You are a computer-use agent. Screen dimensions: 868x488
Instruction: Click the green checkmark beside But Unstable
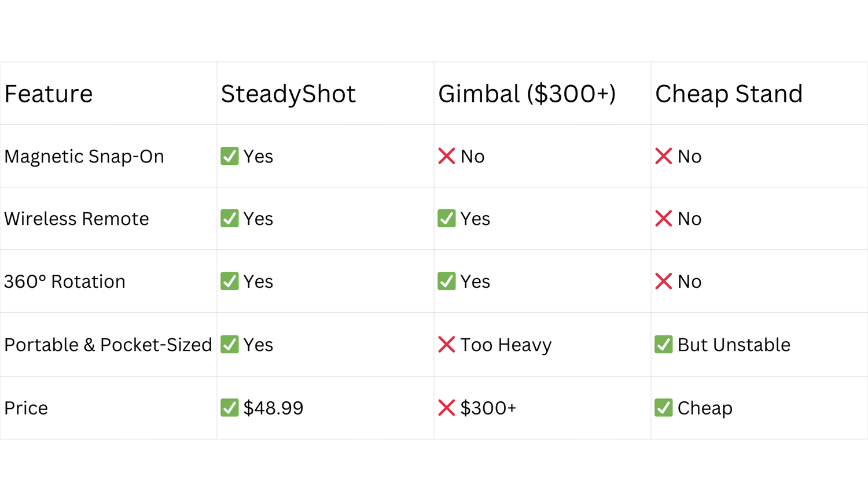click(664, 345)
